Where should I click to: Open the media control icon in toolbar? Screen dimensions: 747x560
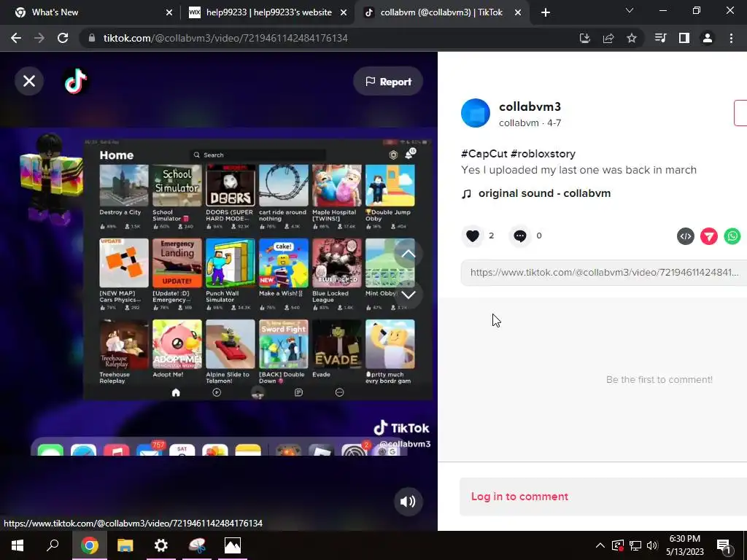pos(661,38)
